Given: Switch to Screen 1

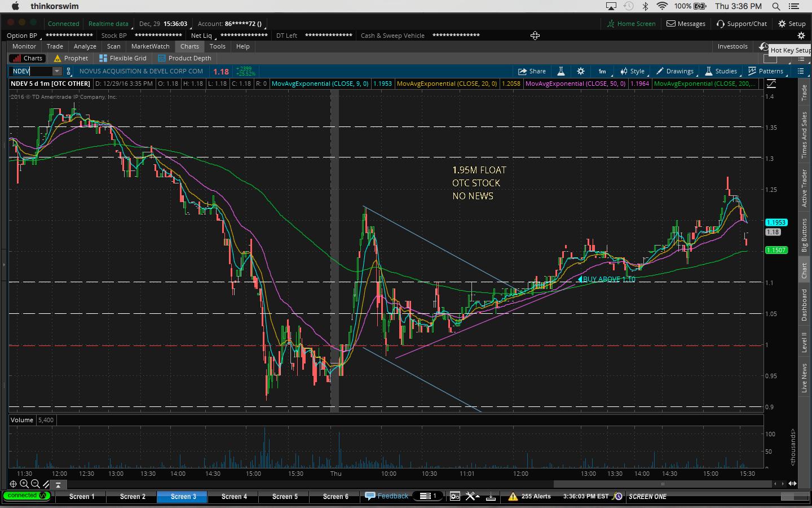Looking at the screenshot, I should tap(82, 497).
